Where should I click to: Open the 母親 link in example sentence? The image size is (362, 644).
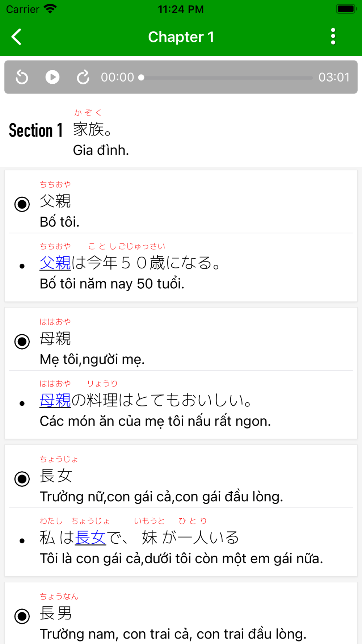pyautogui.click(x=55, y=400)
